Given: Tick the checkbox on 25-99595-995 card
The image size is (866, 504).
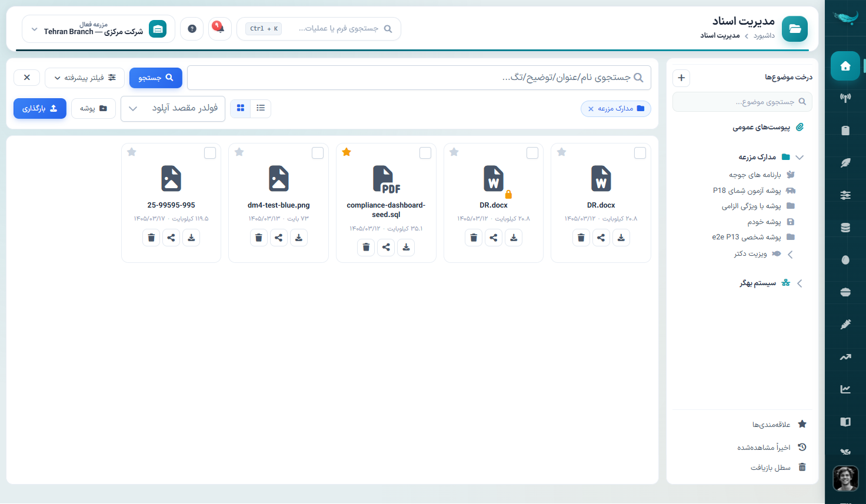Looking at the screenshot, I should click(210, 153).
